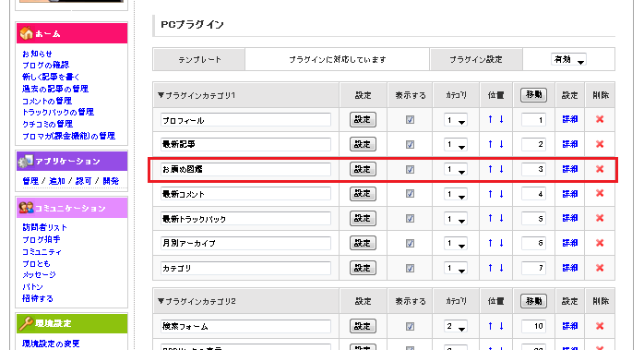This screenshot has width=644, height=350.
Task: Open the ホーム sidebar menu header
Action: pyautogui.click(x=72, y=33)
